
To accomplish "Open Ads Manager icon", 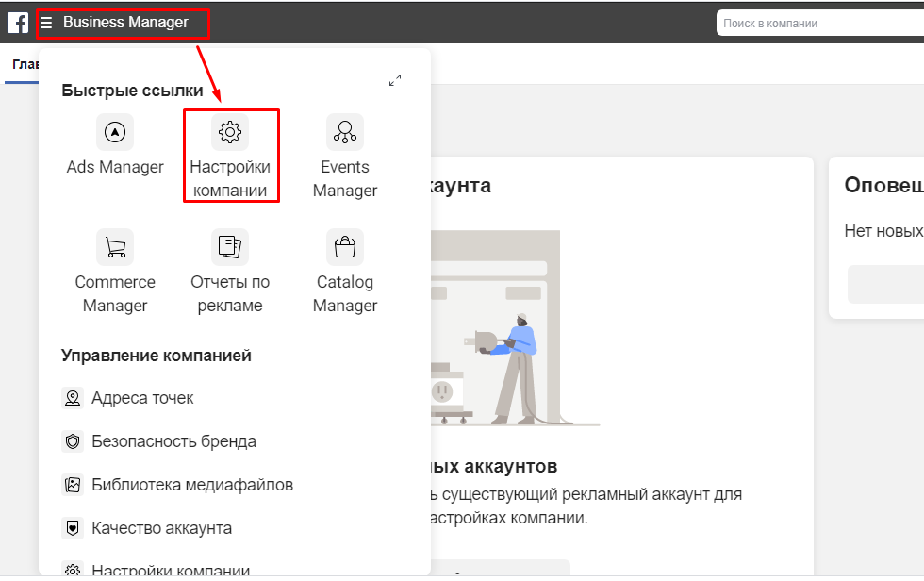I will coord(115,132).
